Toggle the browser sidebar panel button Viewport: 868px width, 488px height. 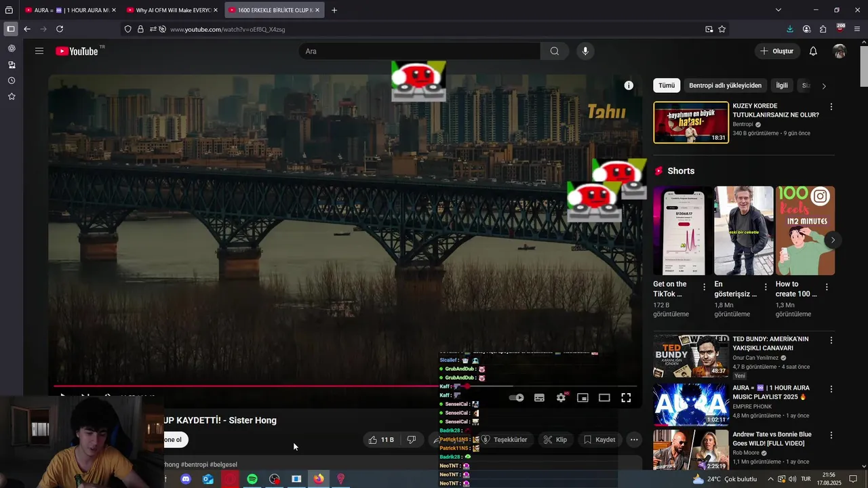11,29
